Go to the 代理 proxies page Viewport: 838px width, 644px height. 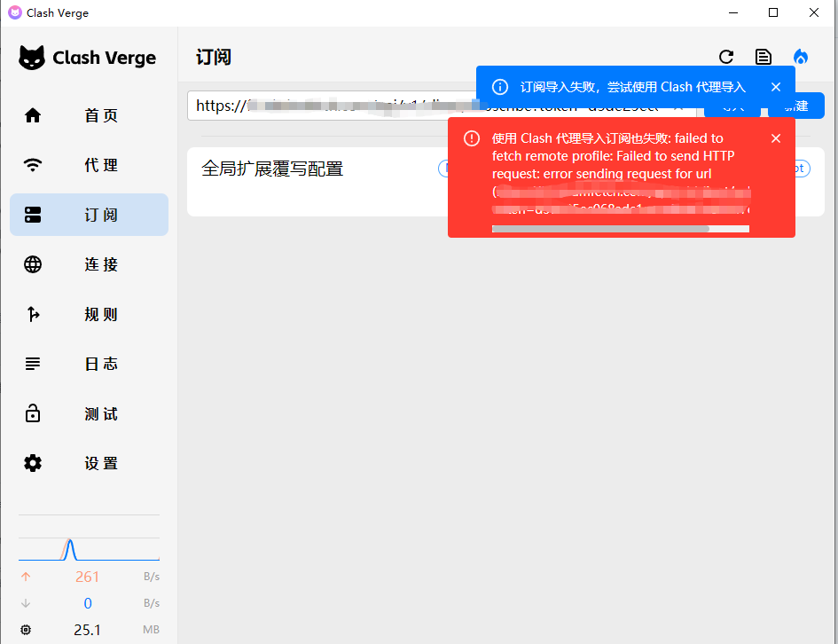89,165
